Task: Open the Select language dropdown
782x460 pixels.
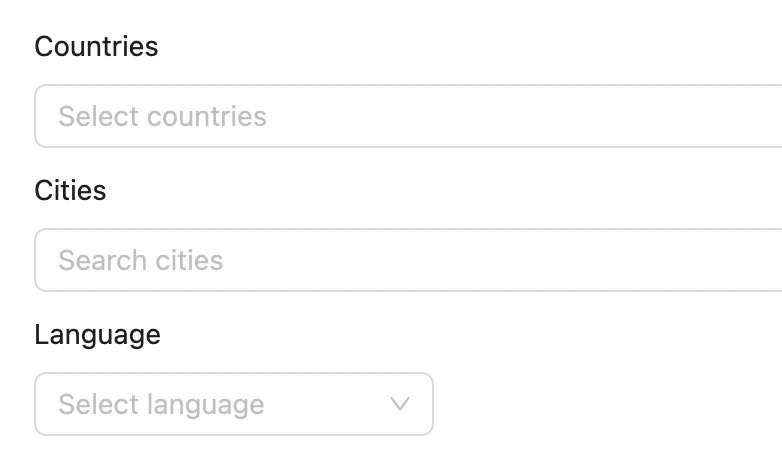Action: tap(233, 404)
